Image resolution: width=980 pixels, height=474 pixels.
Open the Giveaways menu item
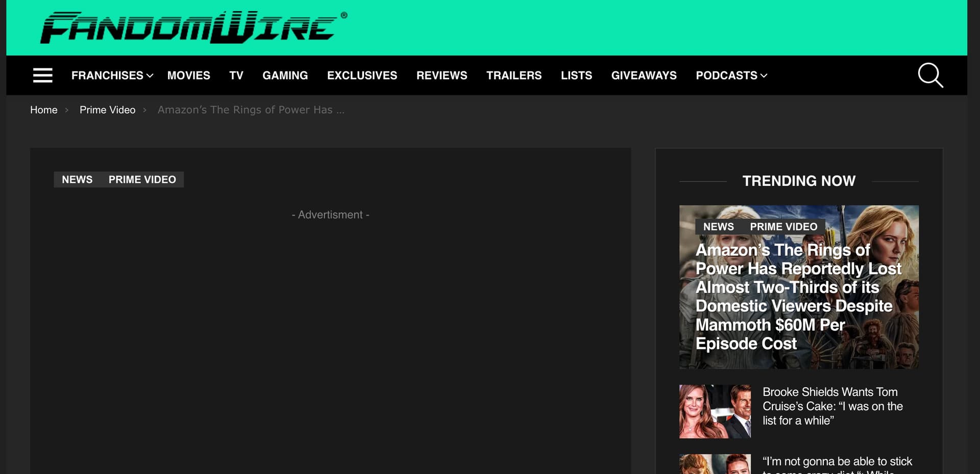(644, 76)
